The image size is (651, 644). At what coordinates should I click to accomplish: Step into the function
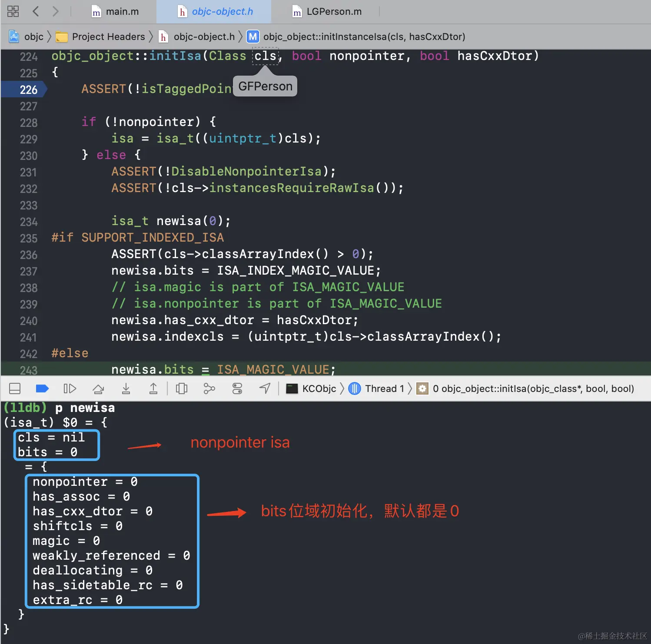pyautogui.click(x=126, y=388)
